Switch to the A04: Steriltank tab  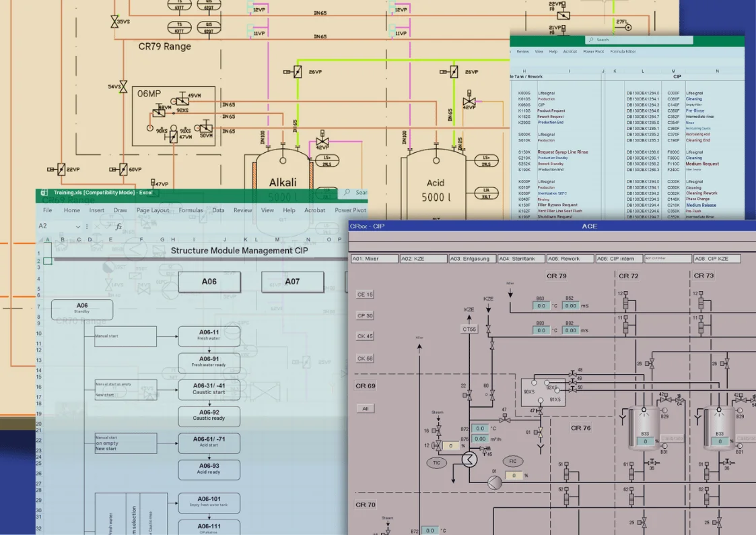(x=521, y=259)
